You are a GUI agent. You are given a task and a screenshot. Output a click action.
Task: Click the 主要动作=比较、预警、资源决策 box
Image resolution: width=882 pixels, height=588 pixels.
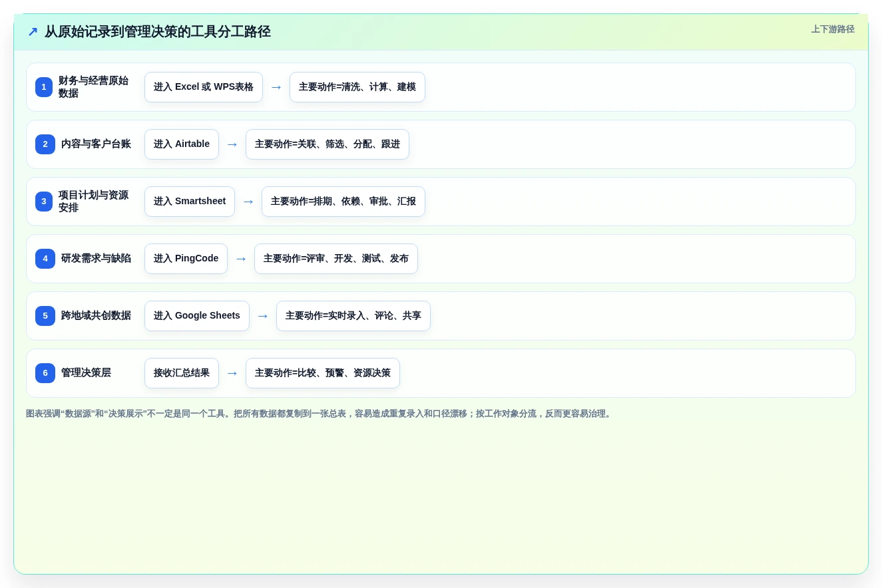[323, 373]
